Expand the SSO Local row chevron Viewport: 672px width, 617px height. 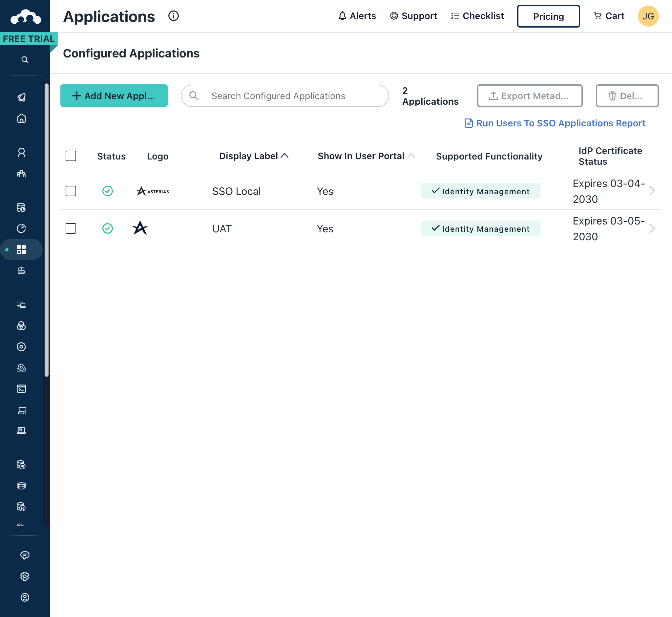coord(652,191)
